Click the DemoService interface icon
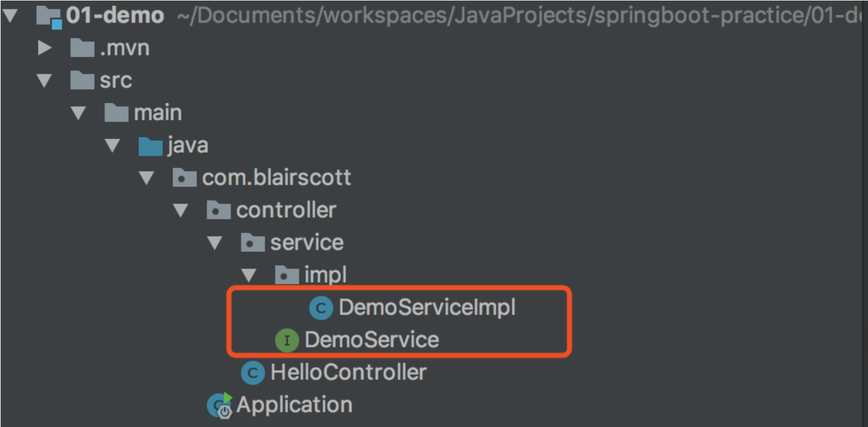Image resolution: width=868 pixels, height=427 pixels. click(x=287, y=341)
